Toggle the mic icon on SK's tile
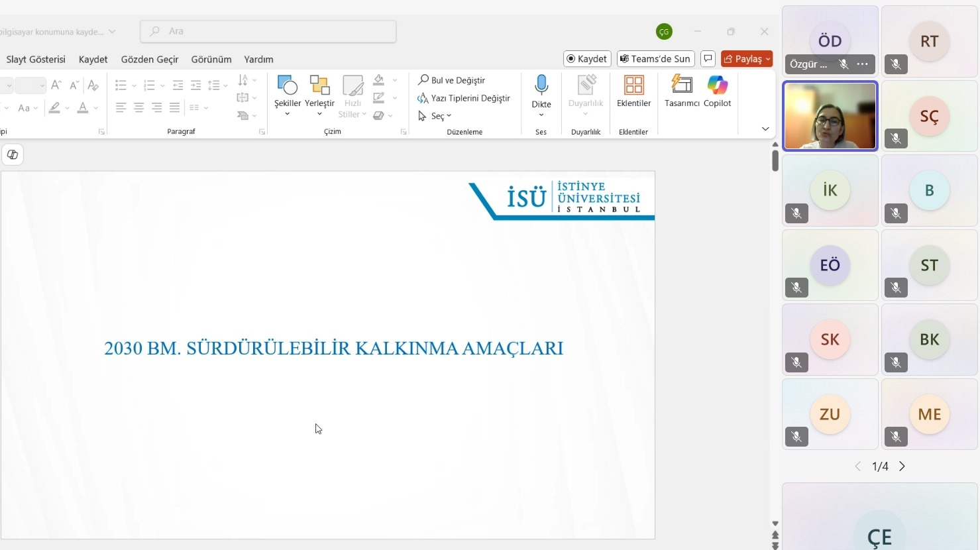This screenshot has height=550, width=980. pyautogui.click(x=796, y=362)
